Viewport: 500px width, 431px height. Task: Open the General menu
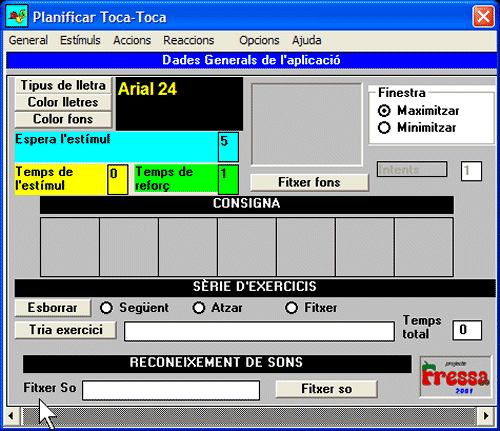(x=28, y=40)
